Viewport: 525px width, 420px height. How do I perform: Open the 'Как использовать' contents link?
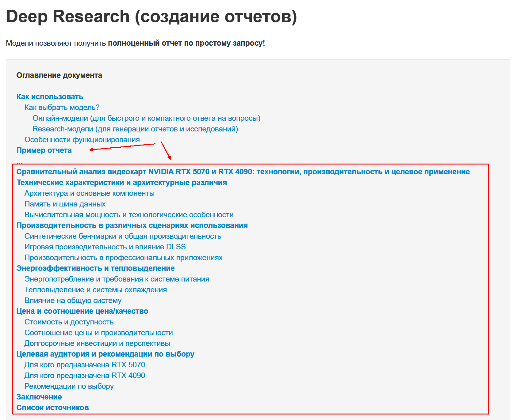pyautogui.click(x=50, y=97)
